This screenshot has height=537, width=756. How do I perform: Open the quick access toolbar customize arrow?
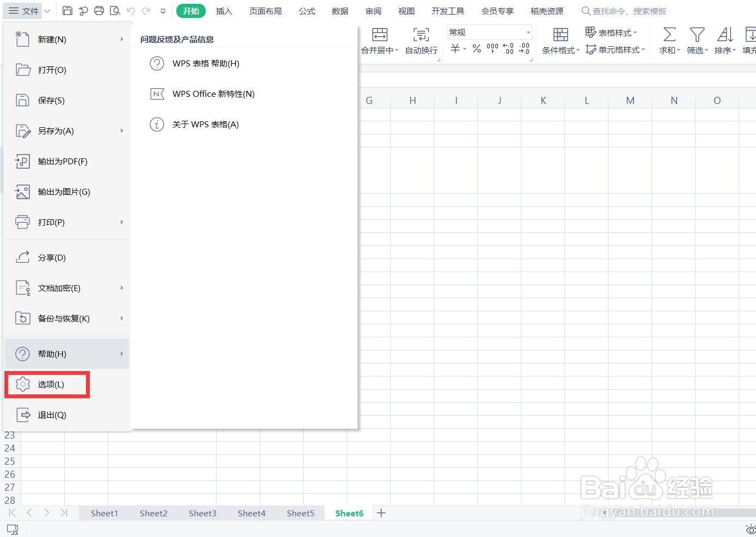click(x=163, y=11)
